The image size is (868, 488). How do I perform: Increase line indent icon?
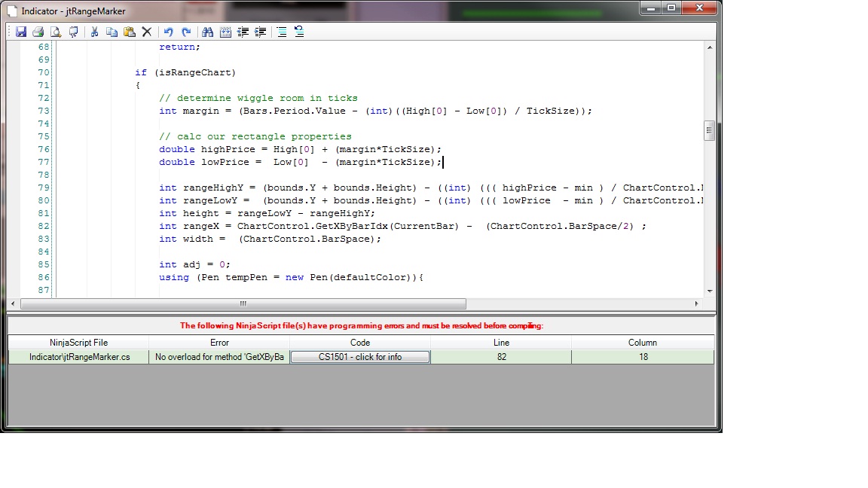coord(260,32)
